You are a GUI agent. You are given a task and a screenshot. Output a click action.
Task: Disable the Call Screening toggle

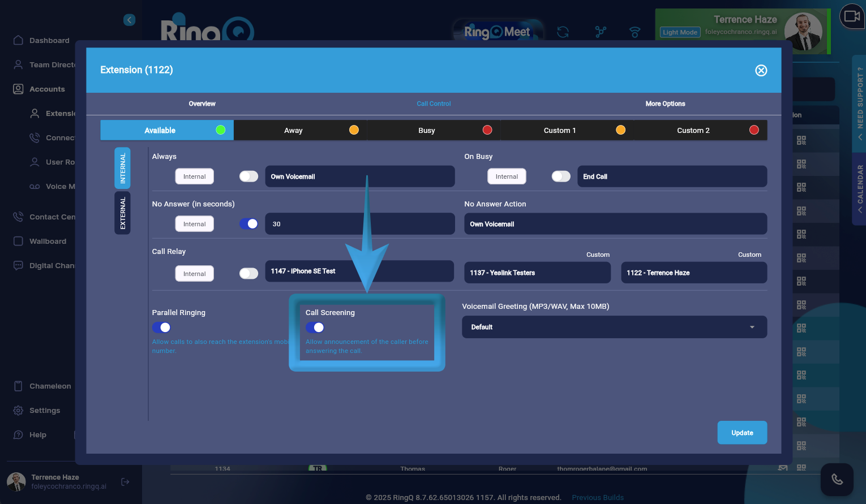pos(315,328)
